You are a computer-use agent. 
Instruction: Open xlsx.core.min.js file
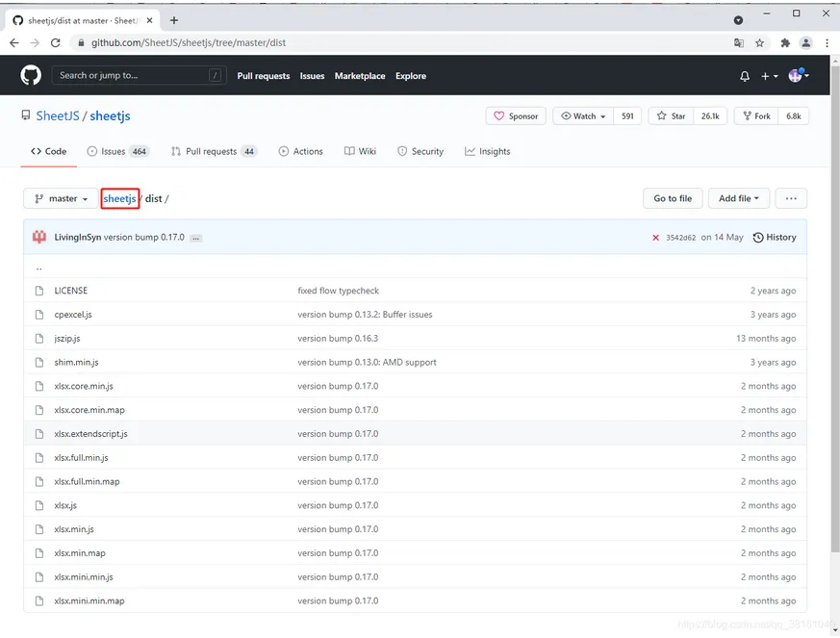click(84, 386)
